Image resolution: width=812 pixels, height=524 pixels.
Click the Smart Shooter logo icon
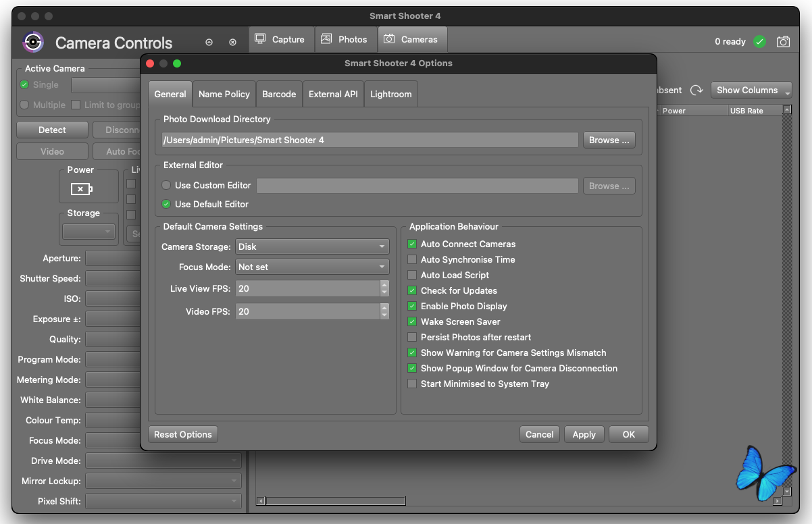coord(33,42)
